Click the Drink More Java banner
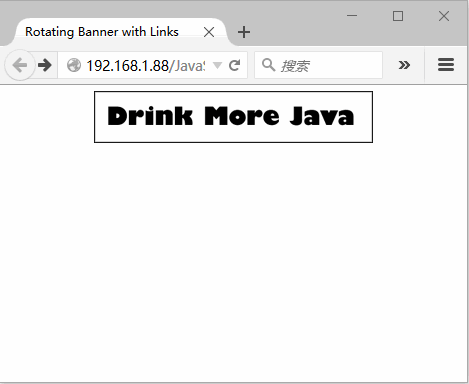The height and width of the screenshot is (384, 469). (x=233, y=117)
